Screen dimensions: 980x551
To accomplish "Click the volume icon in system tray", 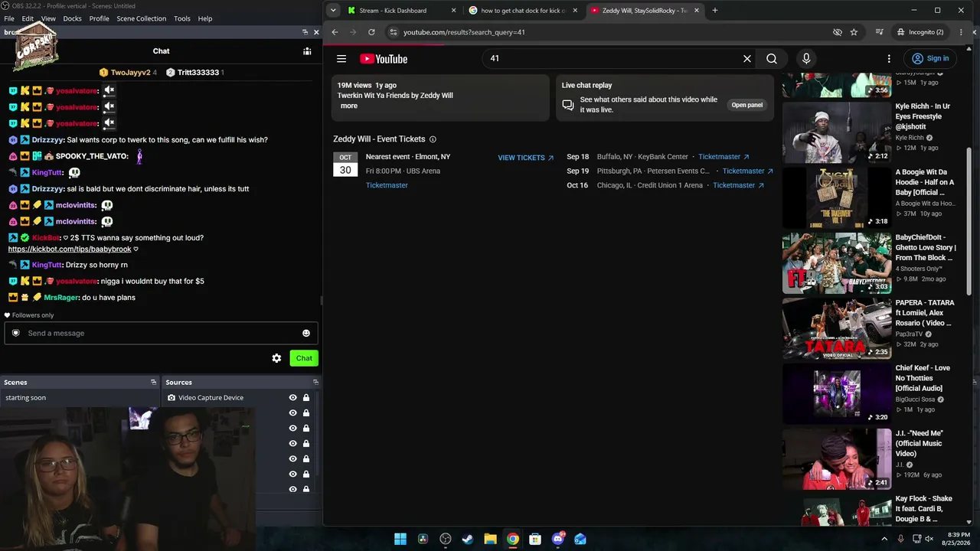I will [x=929, y=539].
